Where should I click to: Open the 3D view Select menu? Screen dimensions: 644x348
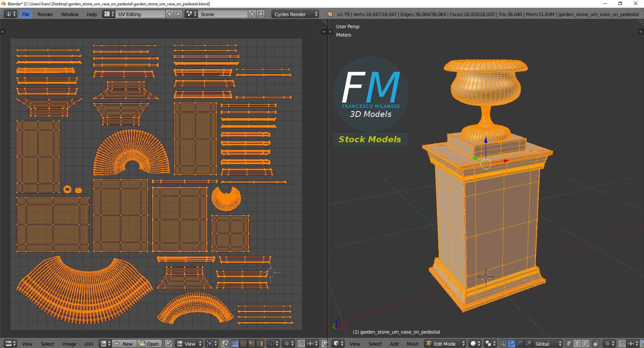click(375, 344)
